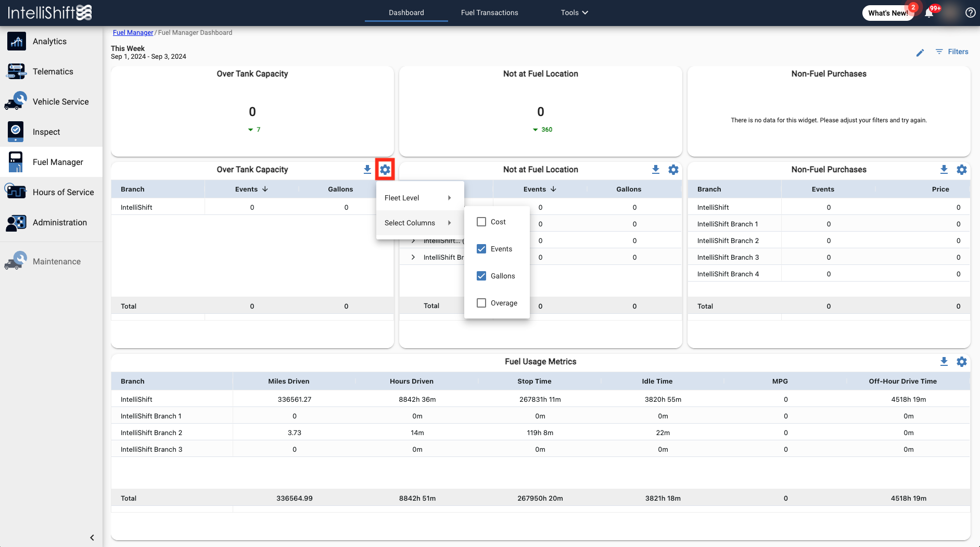Switch to the Fuel Transactions tab
Image resolution: width=980 pixels, height=547 pixels.
[490, 12]
